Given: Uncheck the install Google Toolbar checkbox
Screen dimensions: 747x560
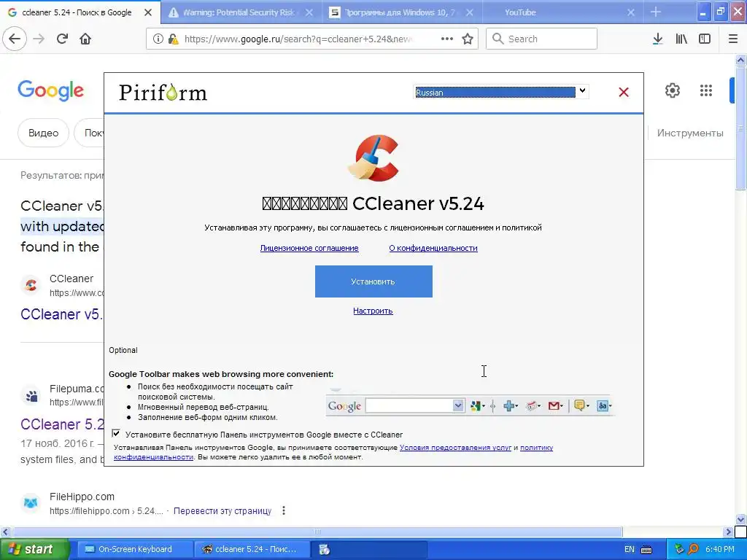Looking at the screenshot, I should [116, 433].
